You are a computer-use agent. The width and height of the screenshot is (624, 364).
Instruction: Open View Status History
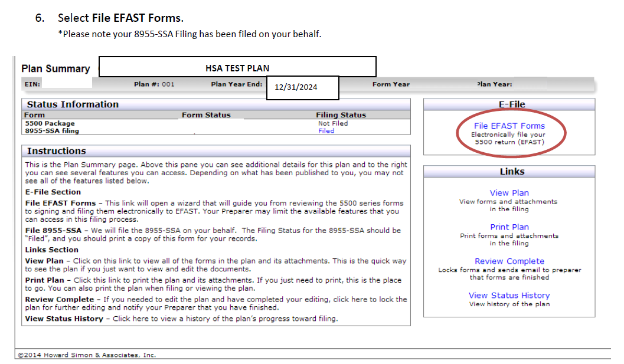[x=509, y=296]
